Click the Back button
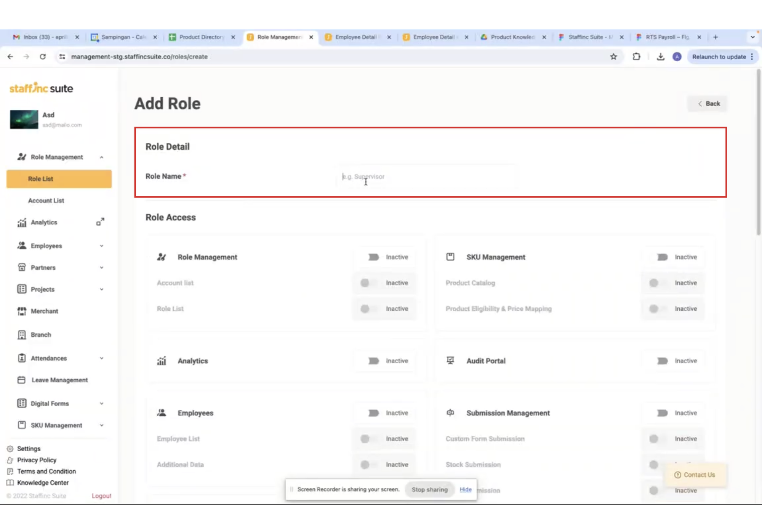The width and height of the screenshot is (762, 532). pos(708,104)
